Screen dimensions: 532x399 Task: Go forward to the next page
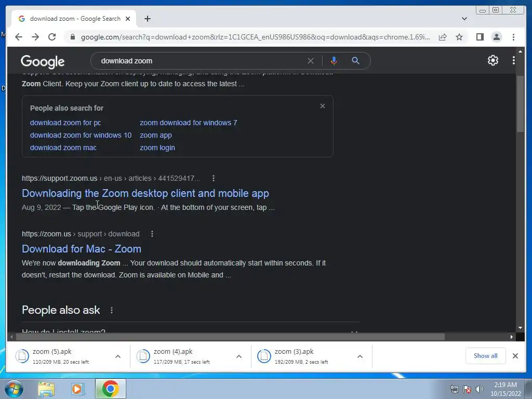35,37
